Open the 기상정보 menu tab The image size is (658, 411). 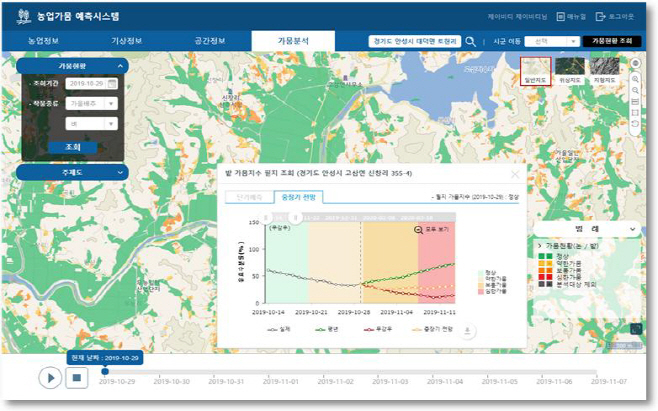pyautogui.click(x=128, y=40)
